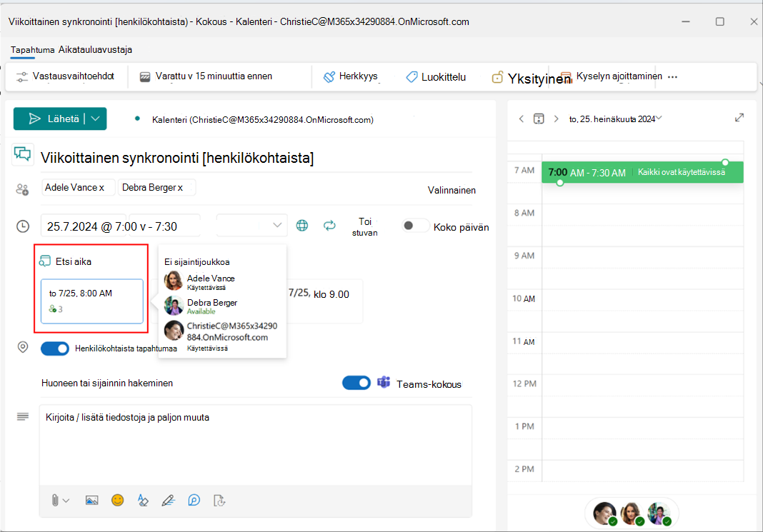Screen dimensions: 763x532
Task: Switch to the Tapahtuma tab
Action: click(32, 49)
